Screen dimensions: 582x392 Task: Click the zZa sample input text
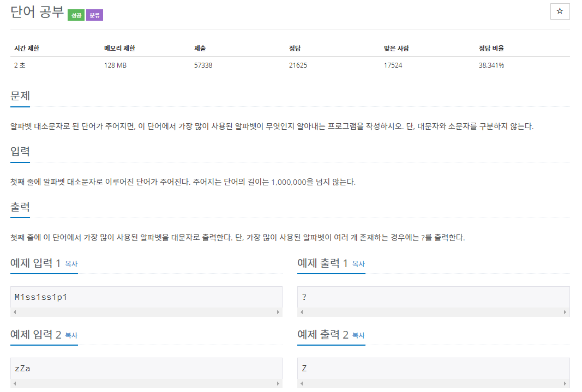22,368
